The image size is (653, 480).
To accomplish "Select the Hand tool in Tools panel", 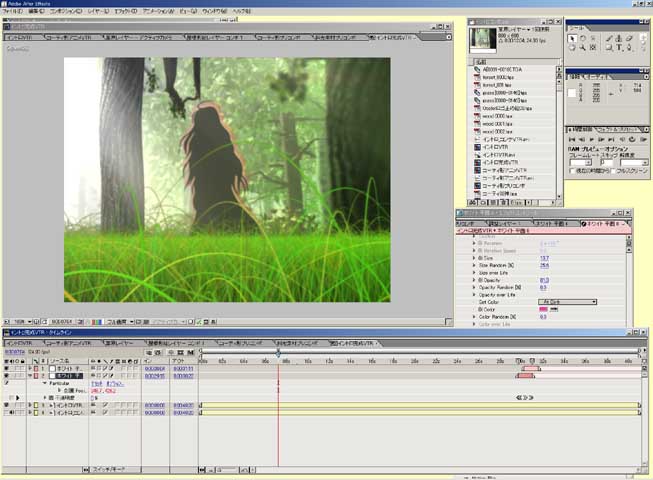I will click(x=572, y=48).
